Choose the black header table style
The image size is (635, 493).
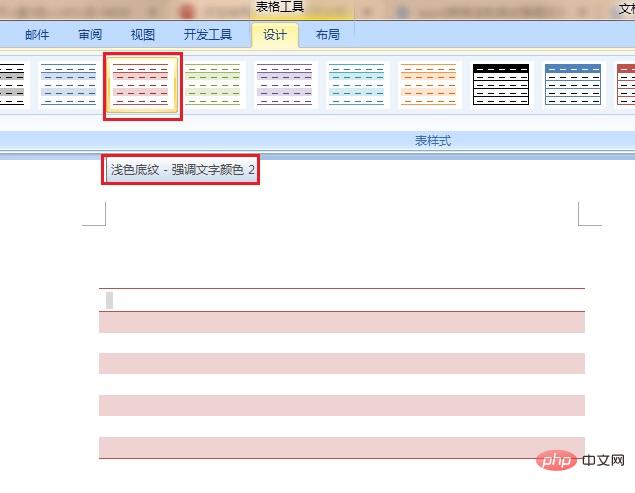[501, 86]
